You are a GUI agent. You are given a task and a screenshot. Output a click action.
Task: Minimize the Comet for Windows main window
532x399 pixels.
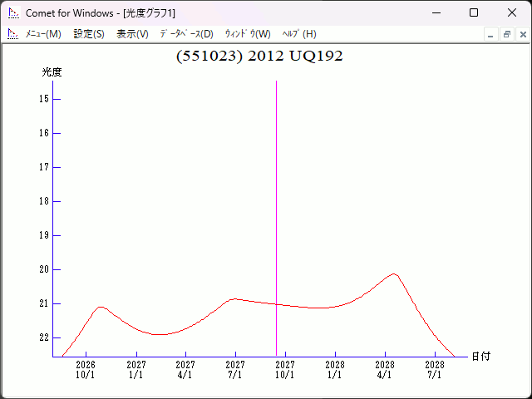[436, 13]
